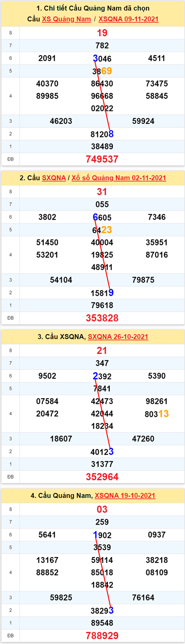This screenshot has width=185, height=644.
Task: Select the prize-2 number 38293
Action: tap(102, 610)
